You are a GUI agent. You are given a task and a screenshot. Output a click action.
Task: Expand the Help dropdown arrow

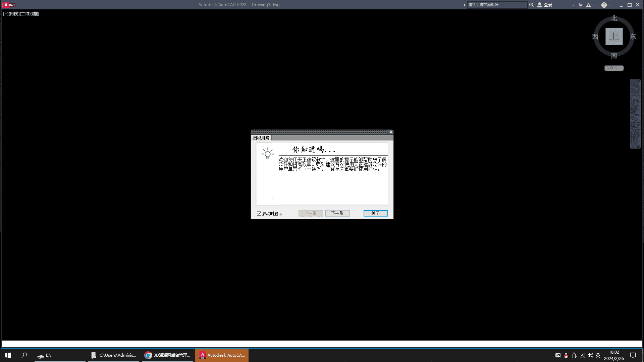[610, 5]
